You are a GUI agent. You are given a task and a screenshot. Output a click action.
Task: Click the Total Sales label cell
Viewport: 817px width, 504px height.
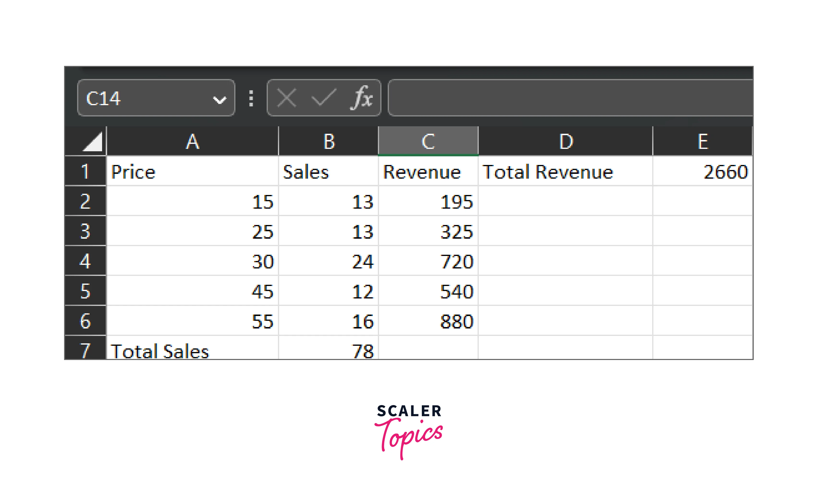coord(192,349)
